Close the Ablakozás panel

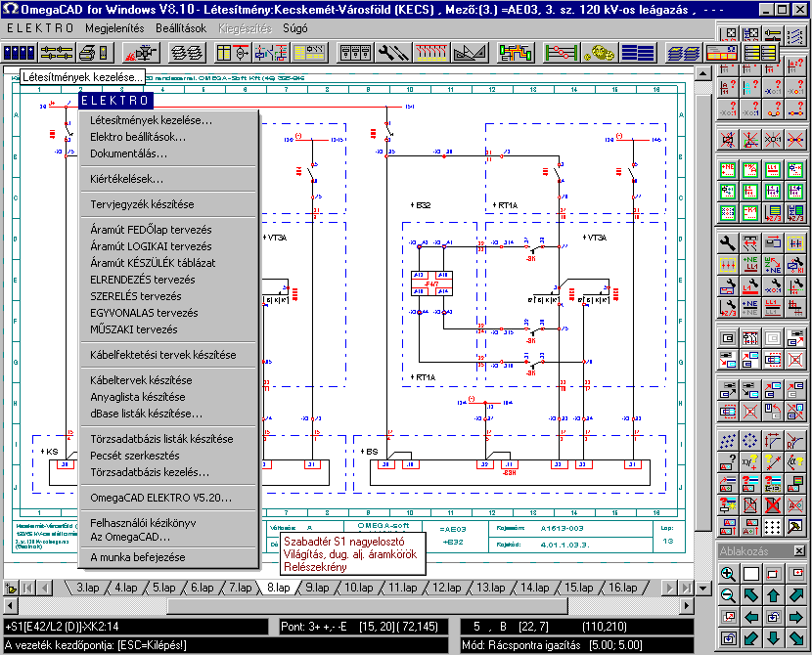pos(799,551)
